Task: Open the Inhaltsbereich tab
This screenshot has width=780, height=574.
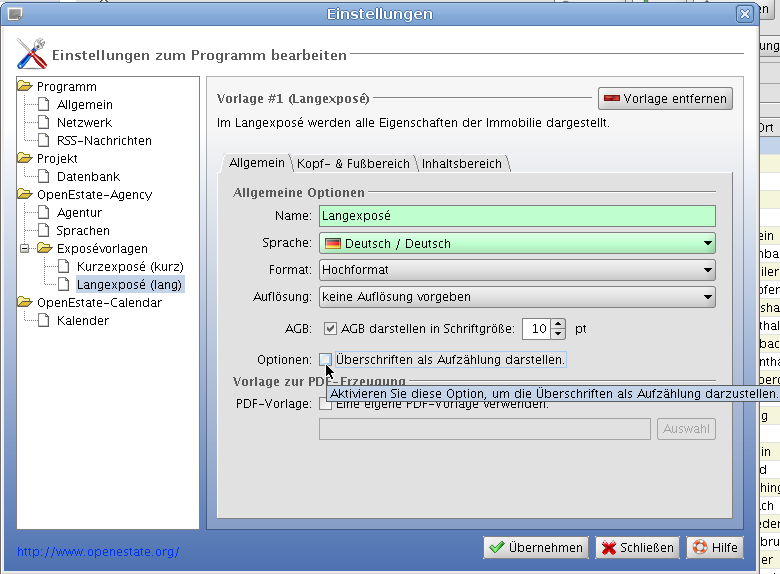Action: 461,163
